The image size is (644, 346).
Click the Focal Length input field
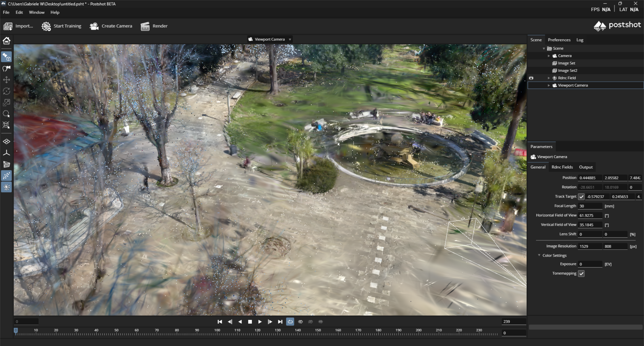pyautogui.click(x=590, y=206)
